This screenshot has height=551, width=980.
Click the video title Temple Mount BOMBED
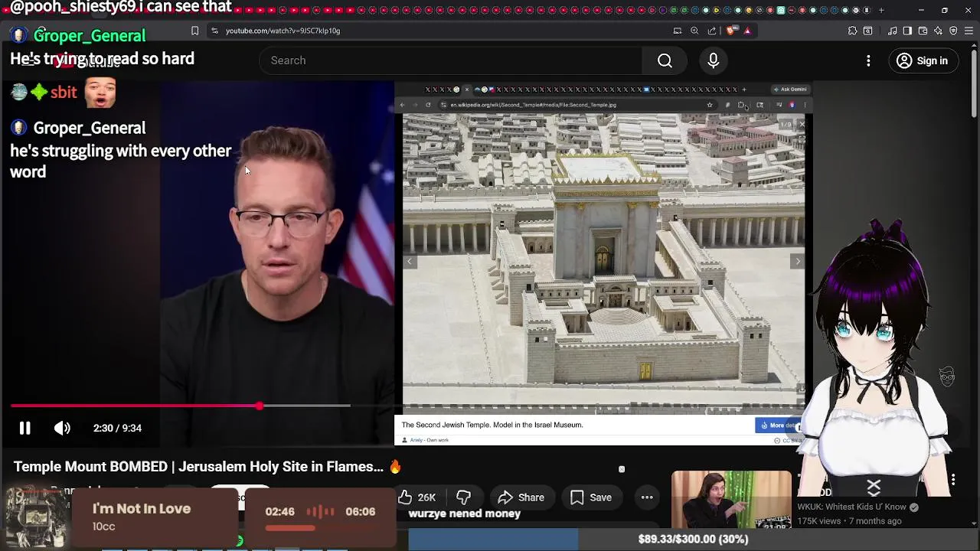[x=207, y=466]
